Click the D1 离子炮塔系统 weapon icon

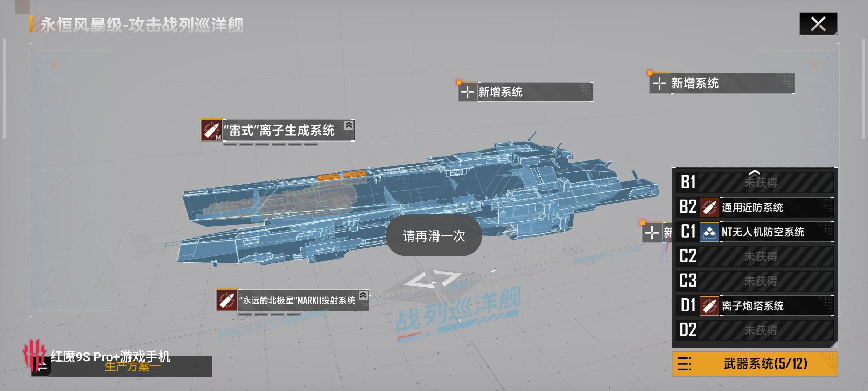[709, 306]
